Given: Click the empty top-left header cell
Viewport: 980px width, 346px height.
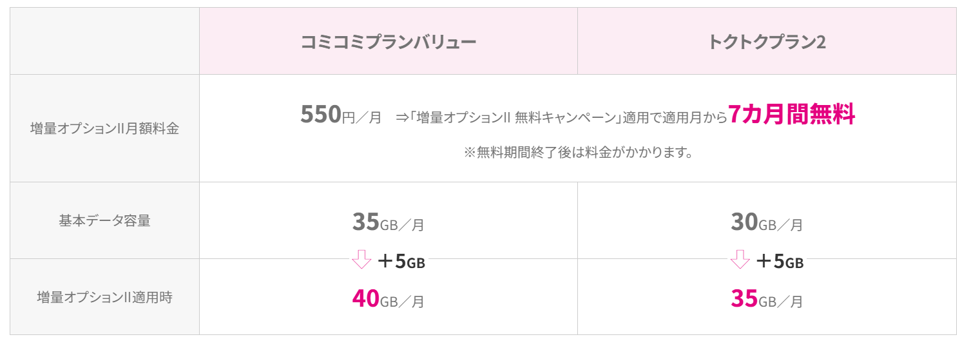Looking at the screenshot, I should (x=104, y=41).
